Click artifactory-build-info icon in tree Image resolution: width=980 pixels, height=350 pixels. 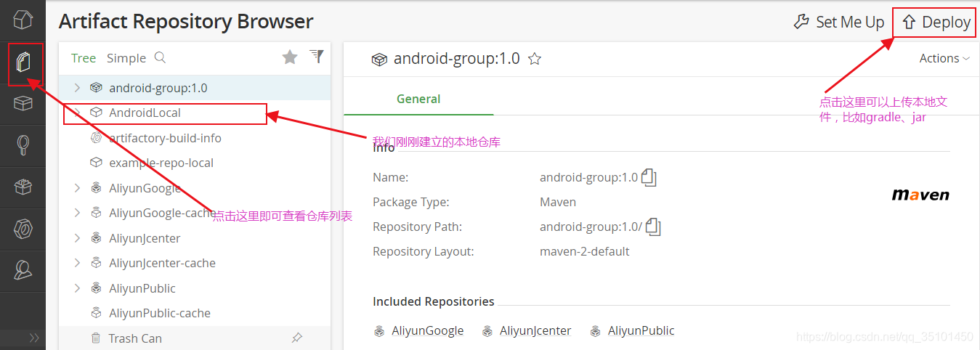(x=96, y=138)
